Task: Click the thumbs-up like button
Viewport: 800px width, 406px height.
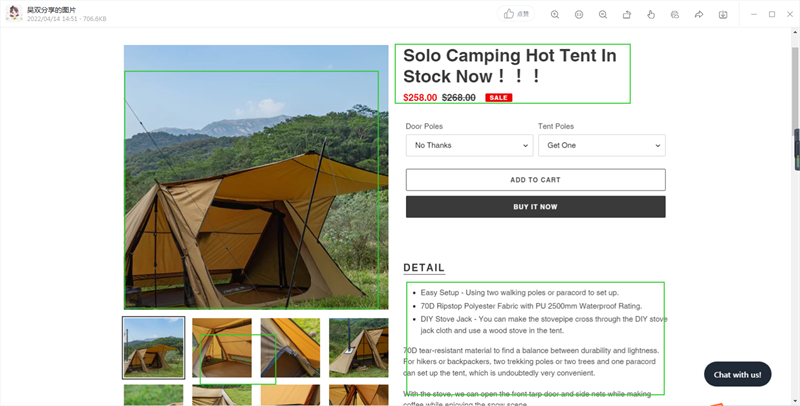Action: tap(516, 14)
